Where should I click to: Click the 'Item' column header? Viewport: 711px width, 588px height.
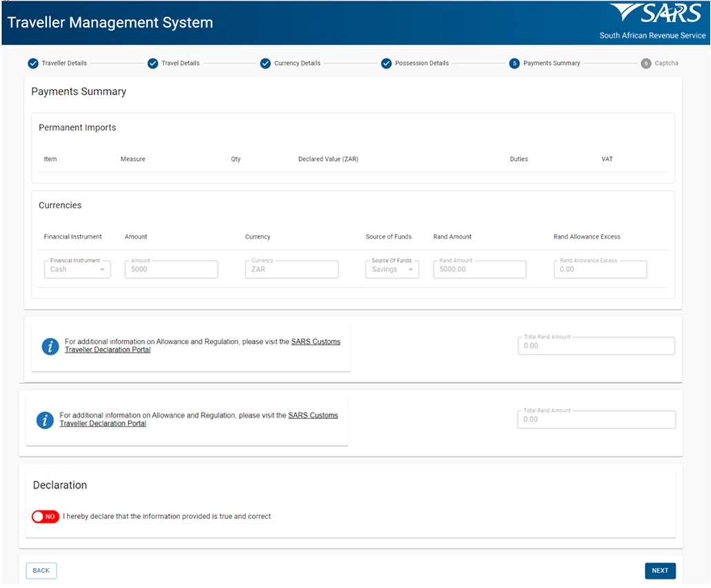tap(50, 159)
